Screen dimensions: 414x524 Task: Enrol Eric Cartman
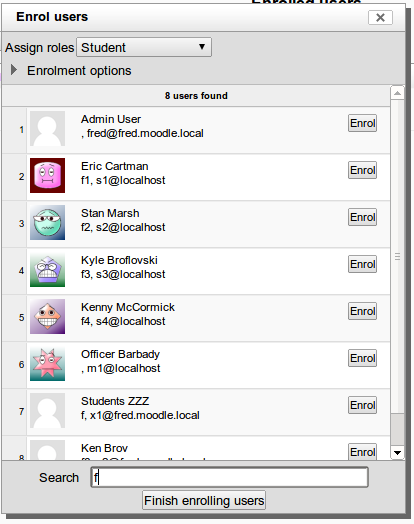[363, 170]
